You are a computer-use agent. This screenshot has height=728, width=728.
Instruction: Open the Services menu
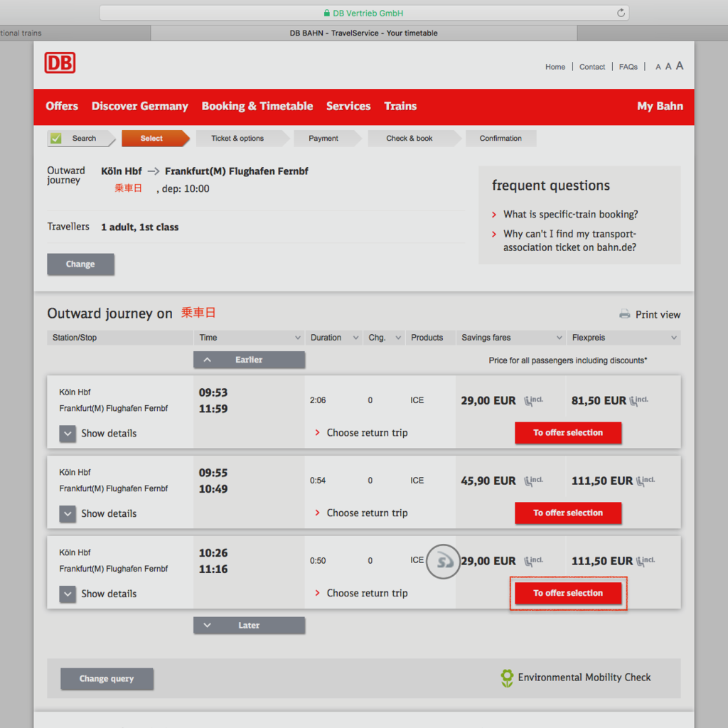pos(348,107)
